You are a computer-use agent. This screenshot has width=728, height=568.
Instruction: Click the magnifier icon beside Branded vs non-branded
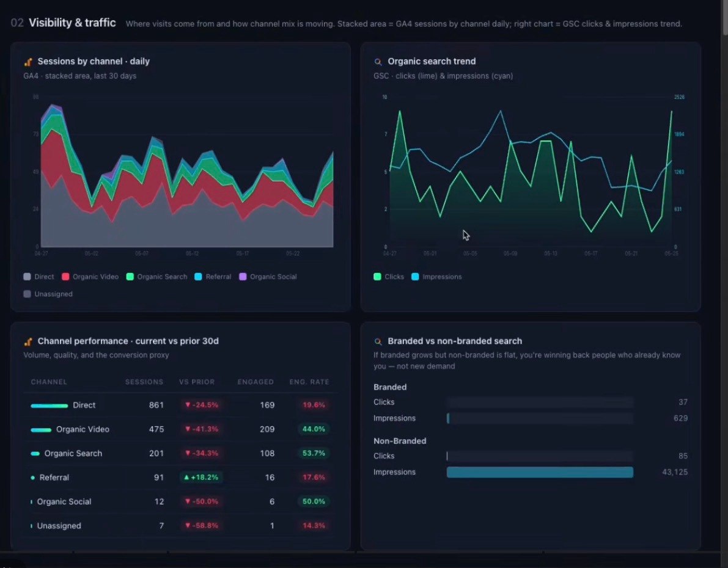click(x=378, y=341)
